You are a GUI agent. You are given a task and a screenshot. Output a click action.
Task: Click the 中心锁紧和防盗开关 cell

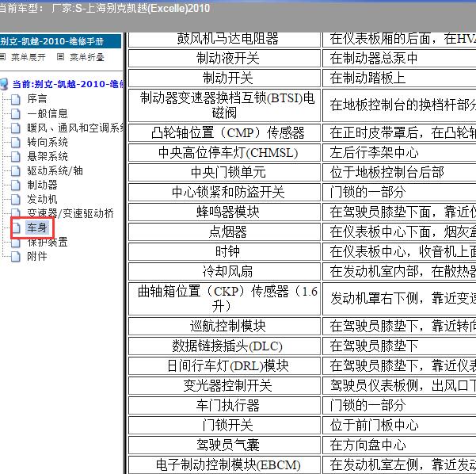224,192
